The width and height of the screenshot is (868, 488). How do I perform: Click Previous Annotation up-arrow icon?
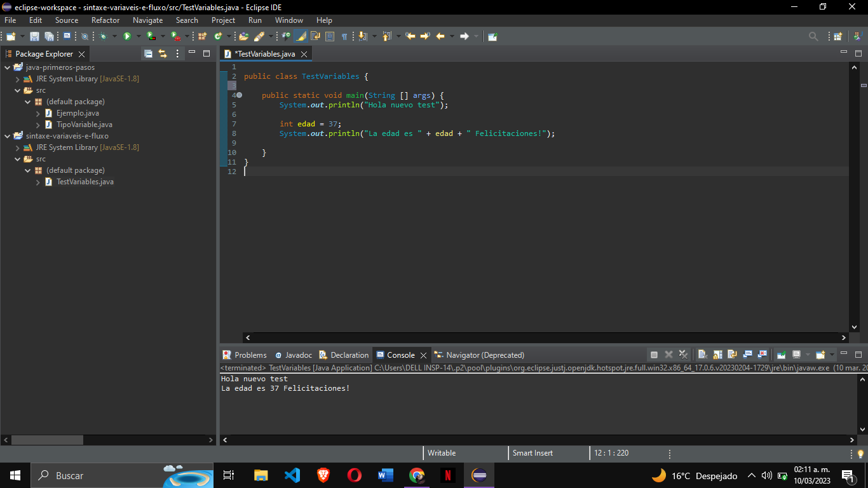[x=387, y=36]
